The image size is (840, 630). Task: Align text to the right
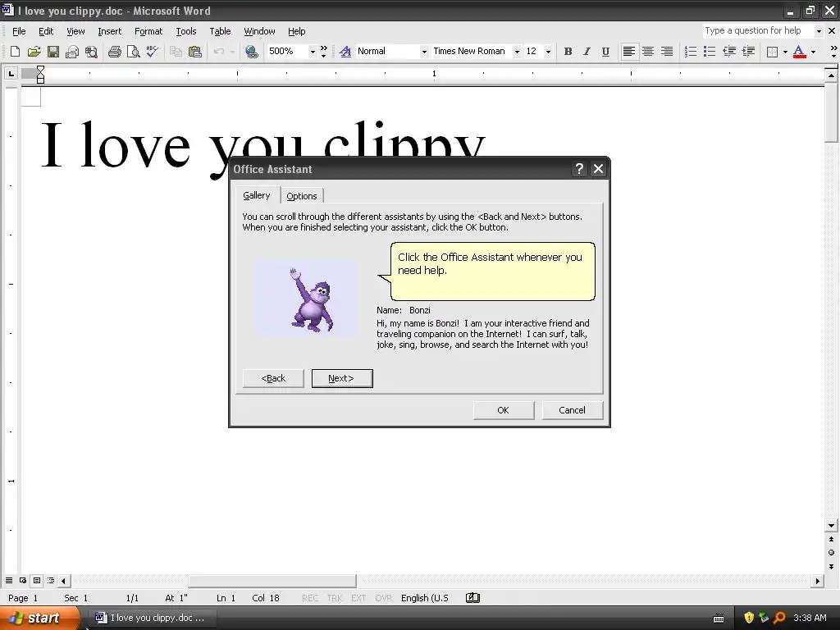666,52
